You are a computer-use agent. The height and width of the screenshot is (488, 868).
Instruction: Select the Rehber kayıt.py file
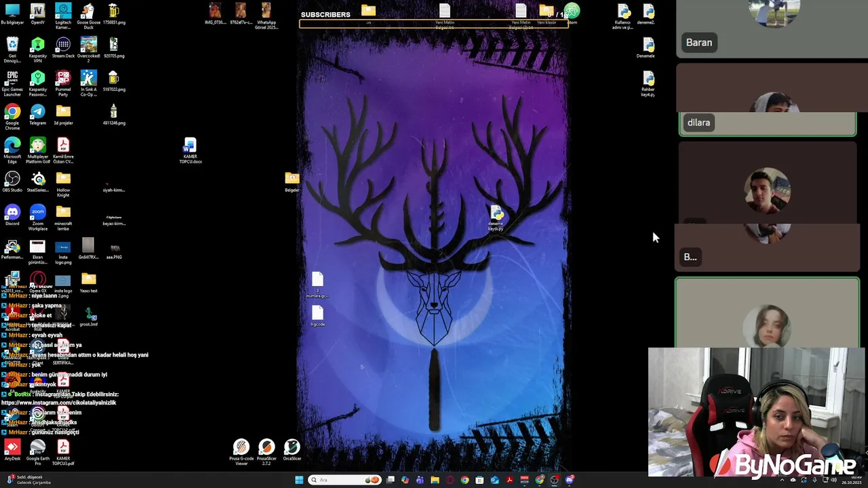tap(648, 83)
